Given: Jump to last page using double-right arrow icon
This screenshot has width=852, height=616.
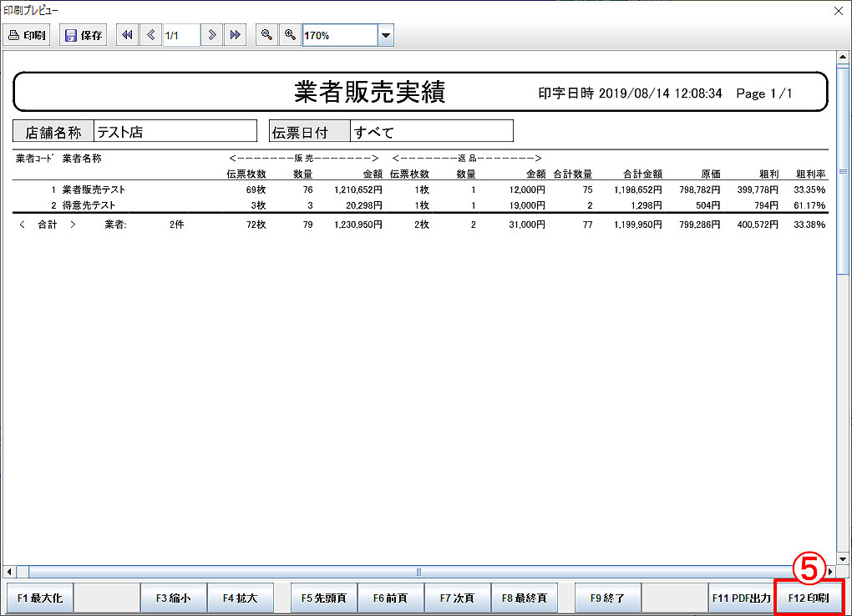Looking at the screenshot, I should coord(235,35).
